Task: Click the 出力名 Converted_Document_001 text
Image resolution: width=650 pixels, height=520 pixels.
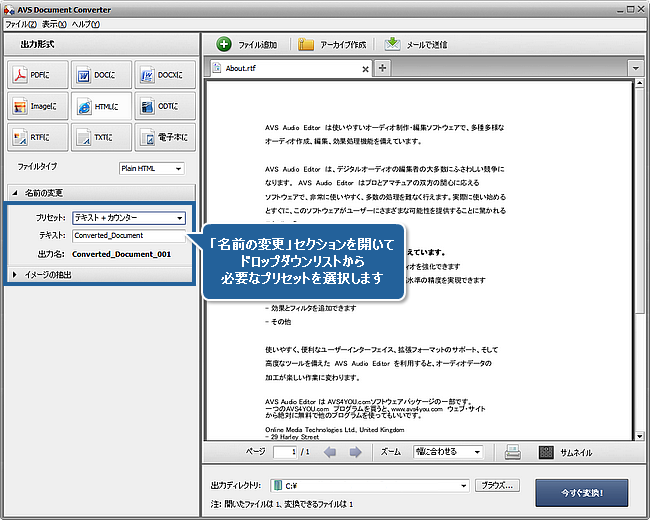Action: point(121,254)
